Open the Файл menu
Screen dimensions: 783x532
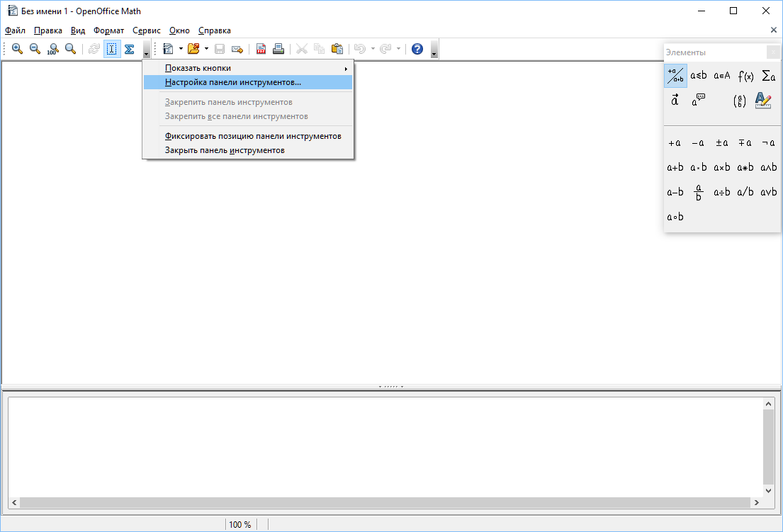click(15, 30)
